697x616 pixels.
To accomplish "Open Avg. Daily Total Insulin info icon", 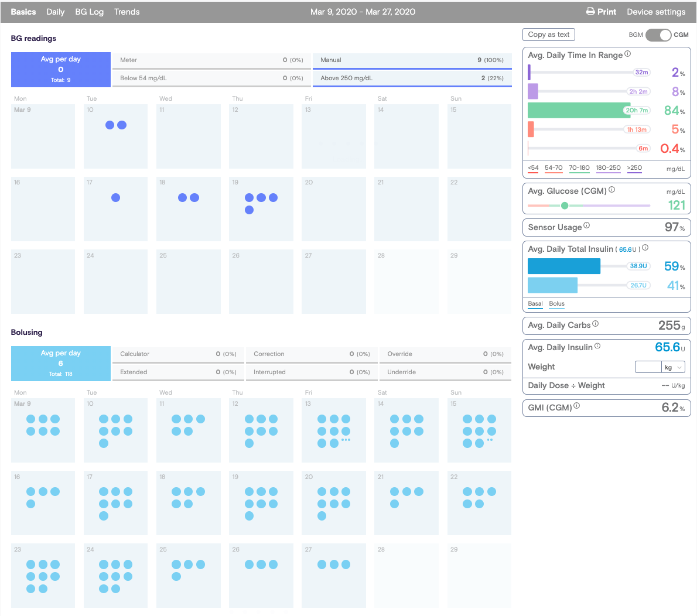I will pyautogui.click(x=645, y=248).
